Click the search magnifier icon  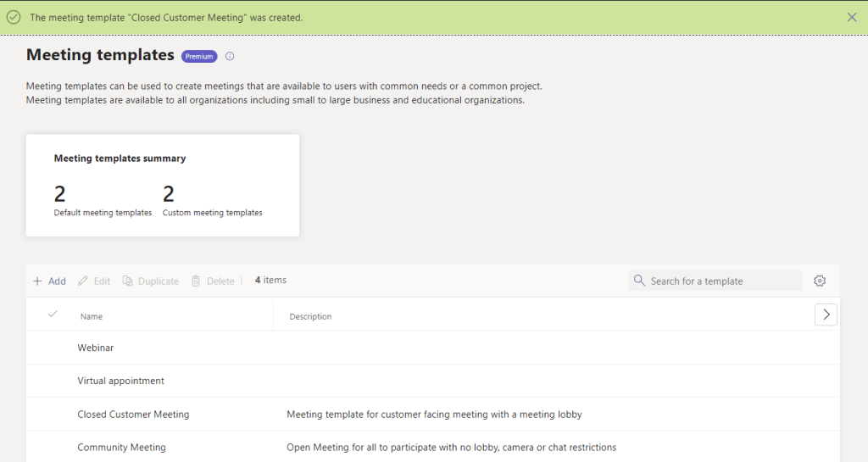click(640, 281)
